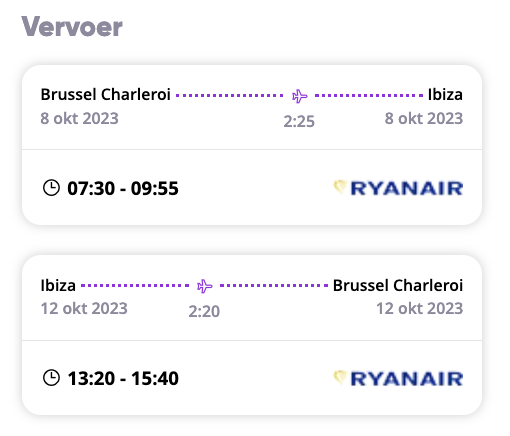510x436 pixels.
Task: Click the 07:30 - 09:55 flight time
Action: [x=123, y=188]
